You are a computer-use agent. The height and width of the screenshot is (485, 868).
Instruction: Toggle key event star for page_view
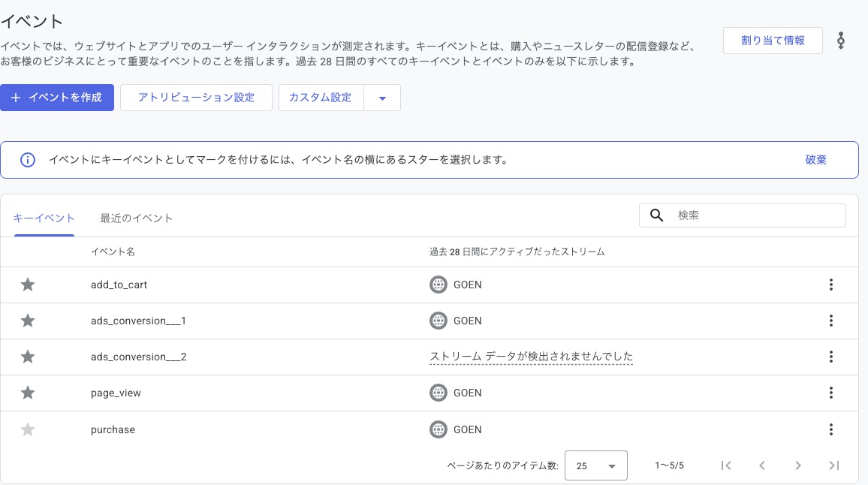[28, 393]
